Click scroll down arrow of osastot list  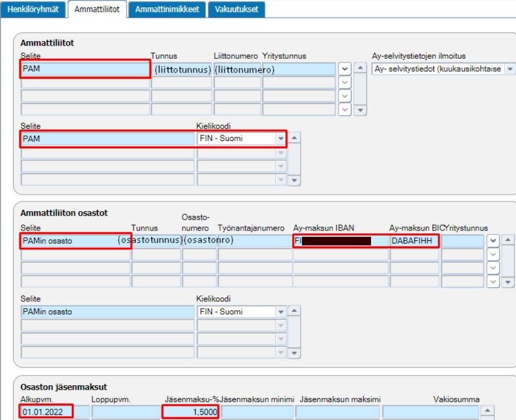508,282
